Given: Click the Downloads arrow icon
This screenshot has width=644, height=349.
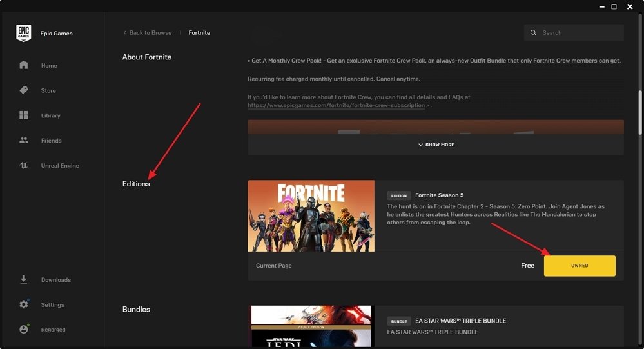Looking at the screenshot, I should coord(24,279).
